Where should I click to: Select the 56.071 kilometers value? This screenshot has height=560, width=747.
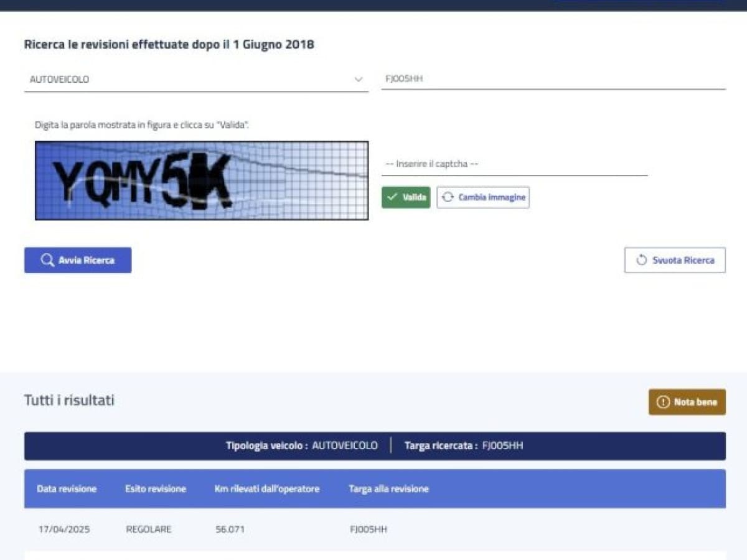click(x=230, y=530)
